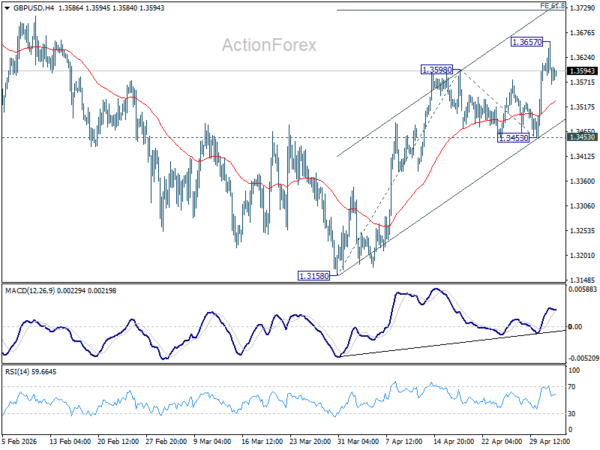Image resolution: width=600 pixels, height=450 pixels.
Task: Click the RSI 70 level marker
Action: click(571, 387)
